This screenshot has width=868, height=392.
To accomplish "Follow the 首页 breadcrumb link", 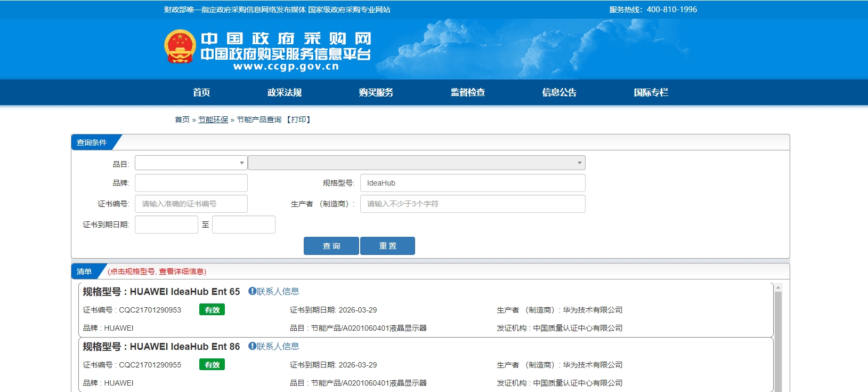I will (x=182, y=119).
